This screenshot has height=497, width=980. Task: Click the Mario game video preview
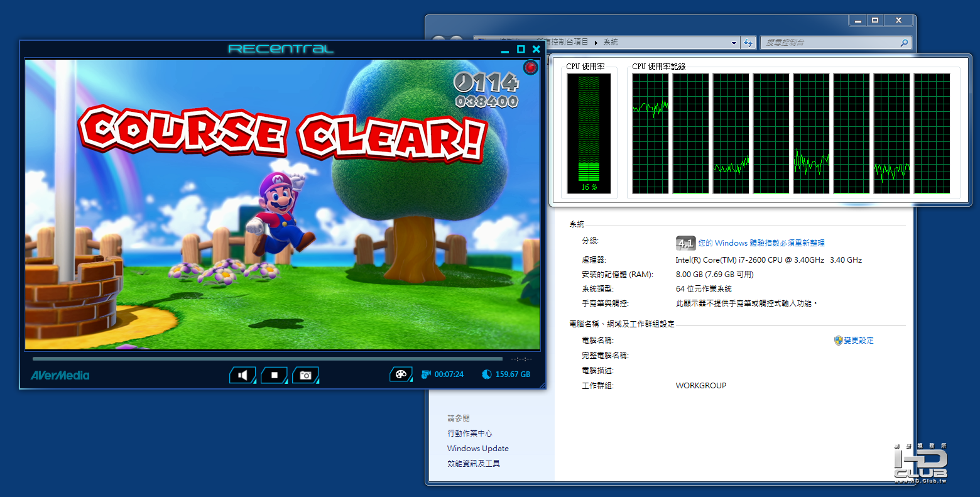pyautogui.click(x=282, y=205)
